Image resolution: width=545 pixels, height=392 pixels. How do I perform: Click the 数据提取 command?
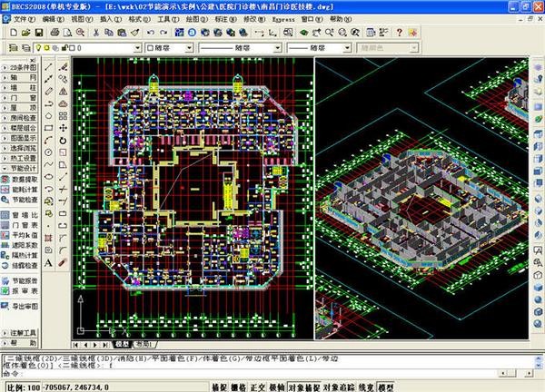(20, 180)
